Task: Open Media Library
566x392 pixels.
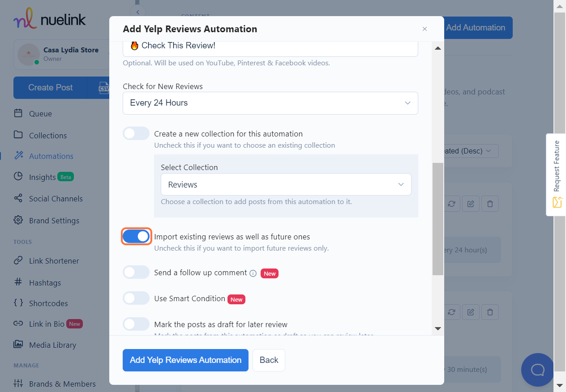Action: pyautogui.click(x=52, y=345)
